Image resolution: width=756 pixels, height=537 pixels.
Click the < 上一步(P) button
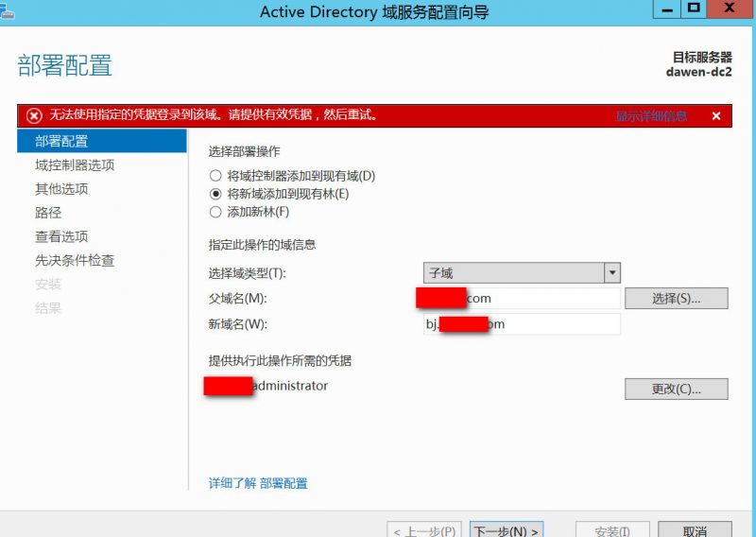(424, 529)
